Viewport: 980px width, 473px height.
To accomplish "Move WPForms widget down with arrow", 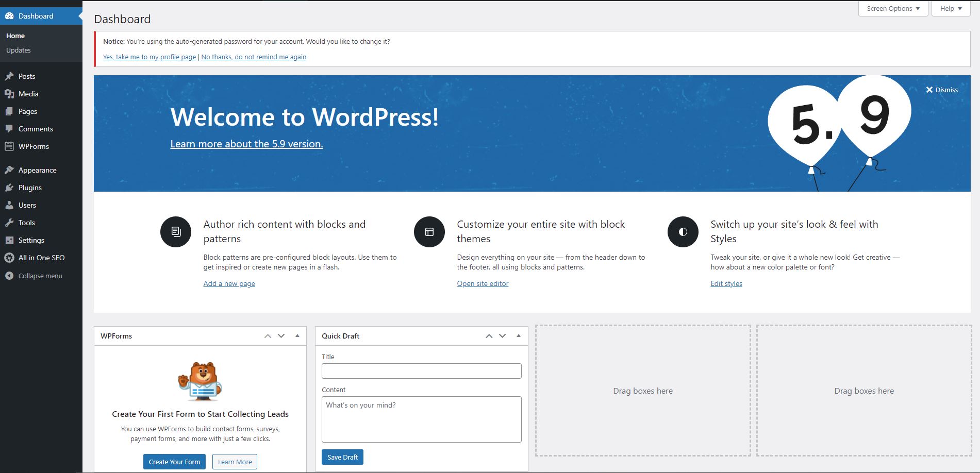I will 281,336.
